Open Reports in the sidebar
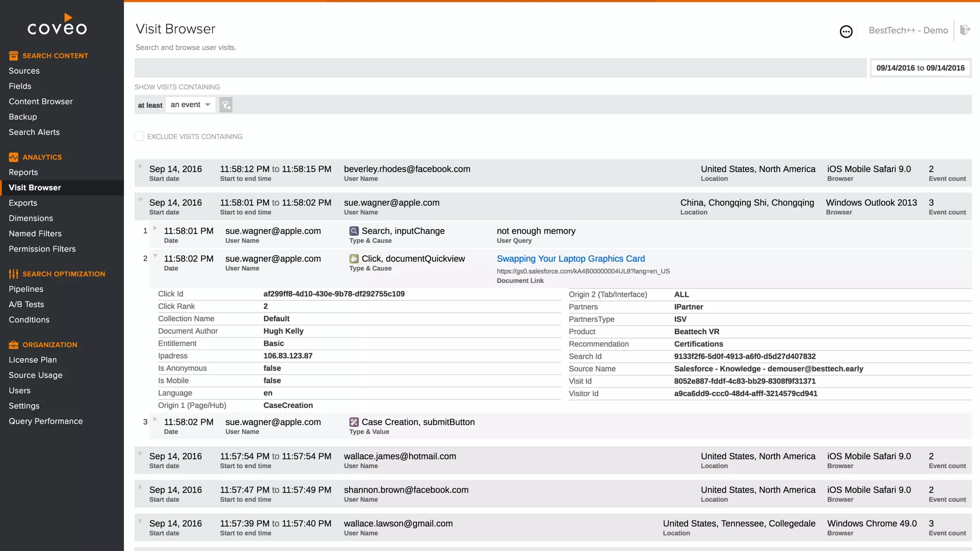Viewport: 980px width, 551px height. tap(23, 172)
